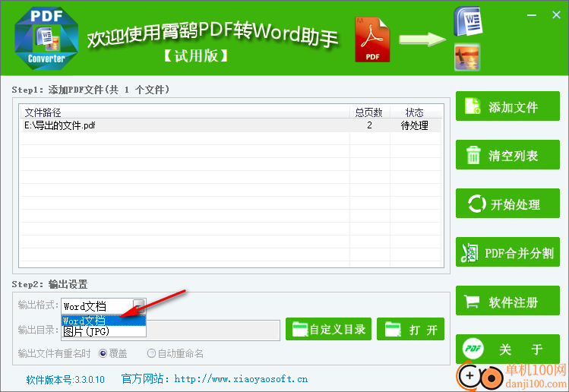Screen dimensions: 569x392
Task: Open the PDF合并分割 merge split tool
Action: click(x=507, y=252)
